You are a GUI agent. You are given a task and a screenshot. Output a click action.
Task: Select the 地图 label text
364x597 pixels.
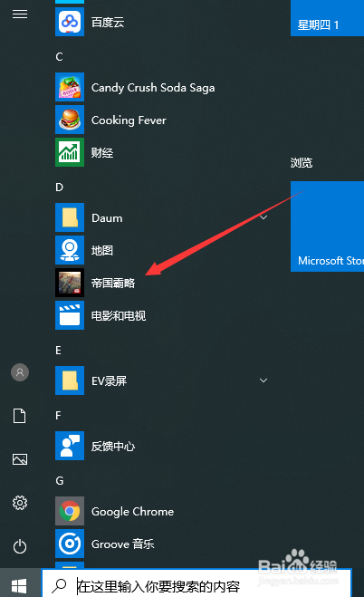[x=102, y=251]
